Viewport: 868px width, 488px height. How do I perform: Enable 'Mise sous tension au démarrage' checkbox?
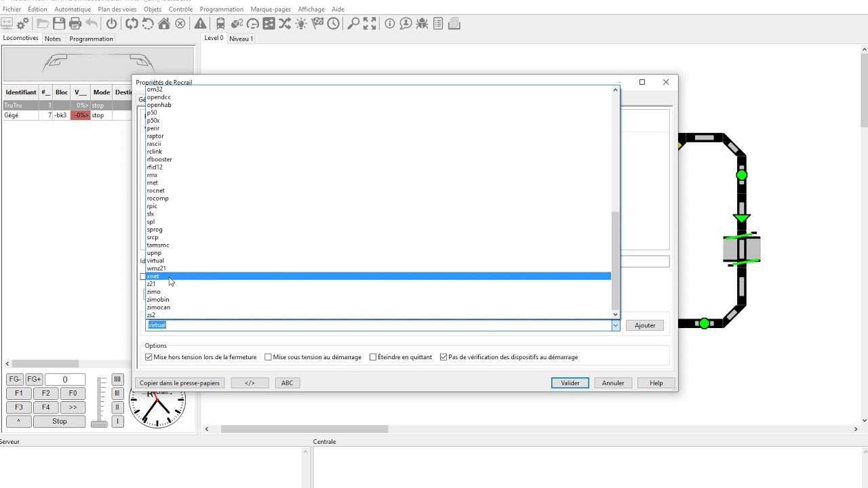click(x=313, y=357)
